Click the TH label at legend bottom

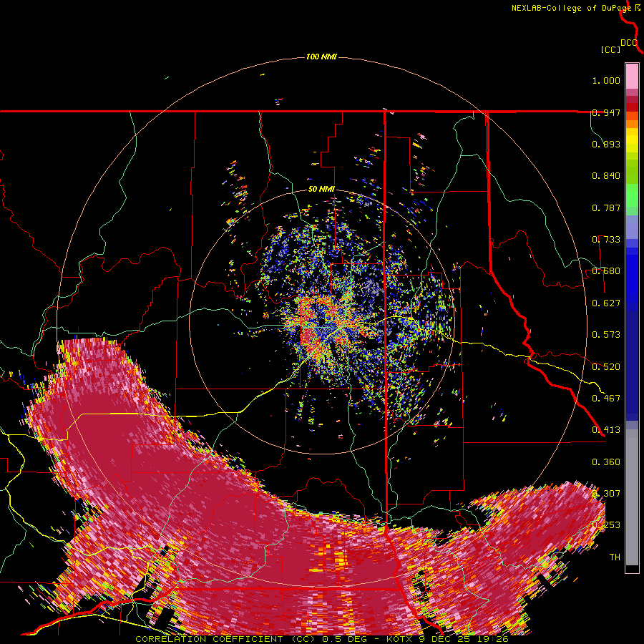(x=615, y=557)
